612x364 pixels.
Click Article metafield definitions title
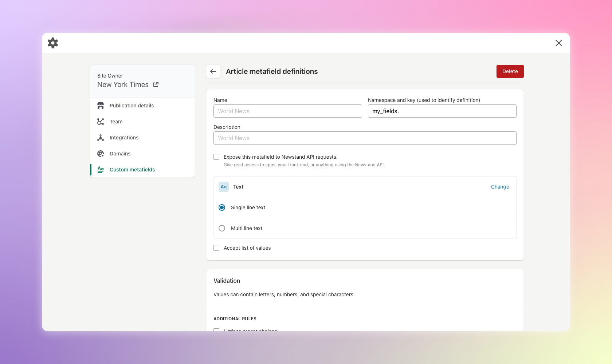tap(272, 71)
